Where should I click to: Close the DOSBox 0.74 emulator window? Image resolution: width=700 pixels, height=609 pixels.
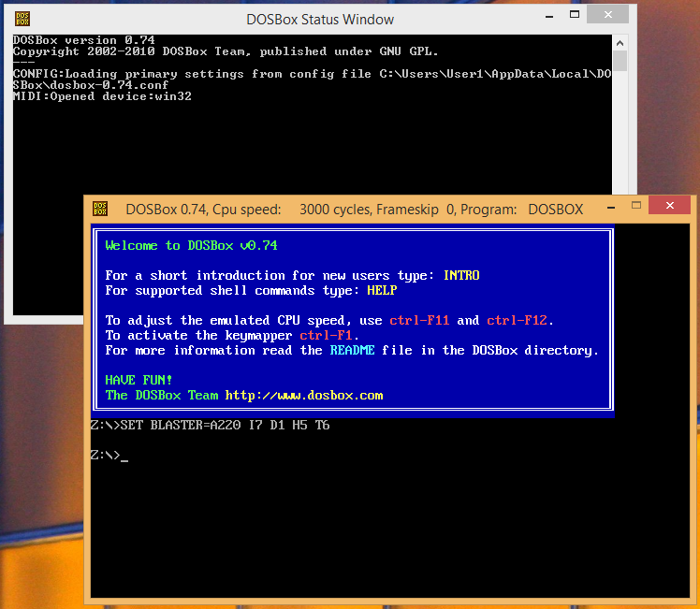pyautogui.click(x=670, y=205)
